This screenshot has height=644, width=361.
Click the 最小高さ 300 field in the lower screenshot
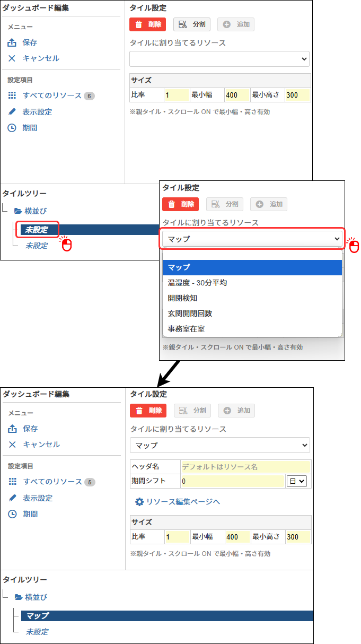click(298, 537)
